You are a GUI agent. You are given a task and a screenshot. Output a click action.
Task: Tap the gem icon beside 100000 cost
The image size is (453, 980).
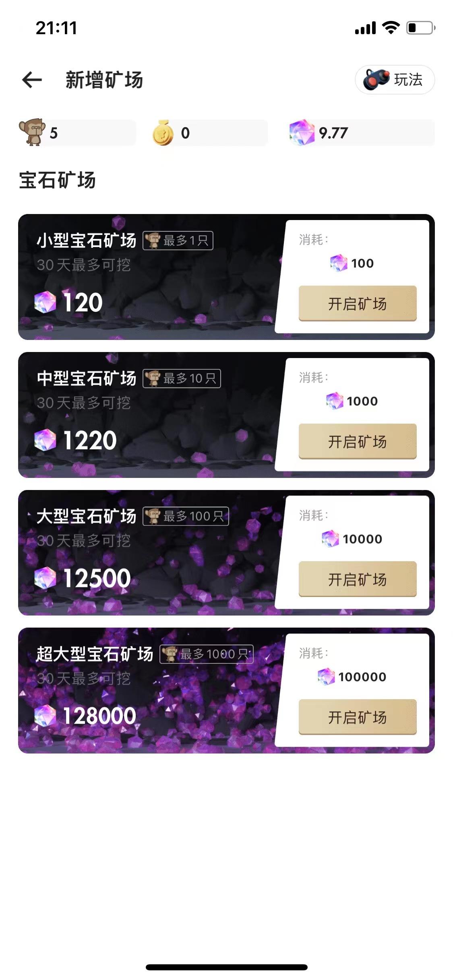(x=326, y=677)
